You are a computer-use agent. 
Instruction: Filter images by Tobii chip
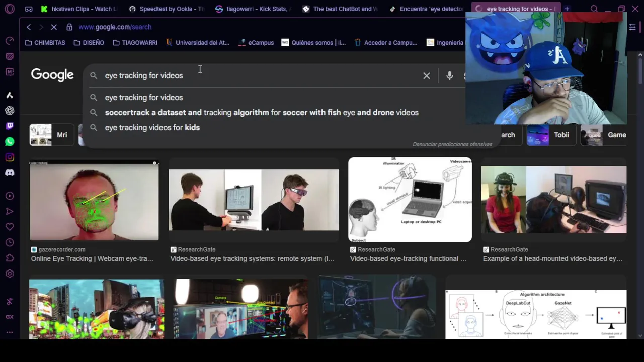click(x=550, y=135)
